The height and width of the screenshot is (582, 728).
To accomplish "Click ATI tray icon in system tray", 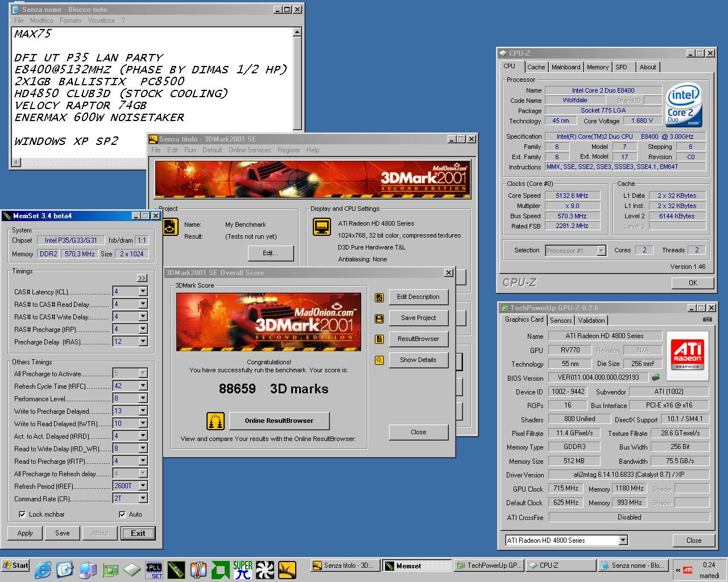I will pos(688,569).
